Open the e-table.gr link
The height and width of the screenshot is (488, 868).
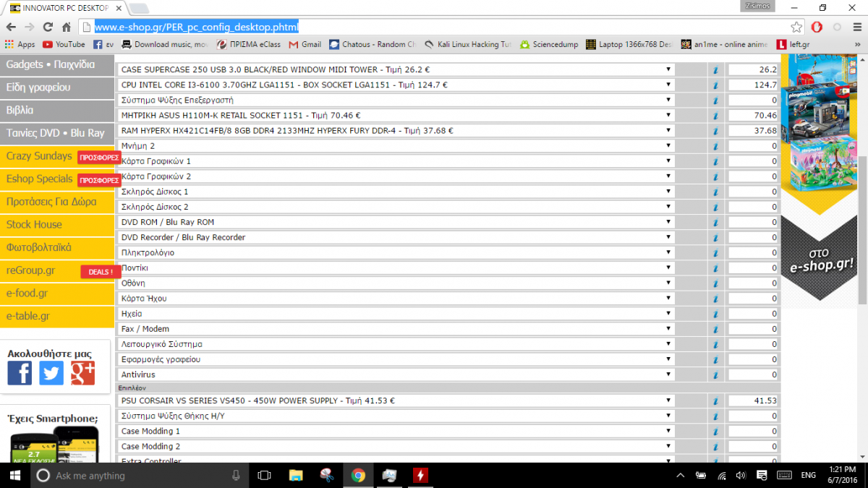tap(57, 317)
